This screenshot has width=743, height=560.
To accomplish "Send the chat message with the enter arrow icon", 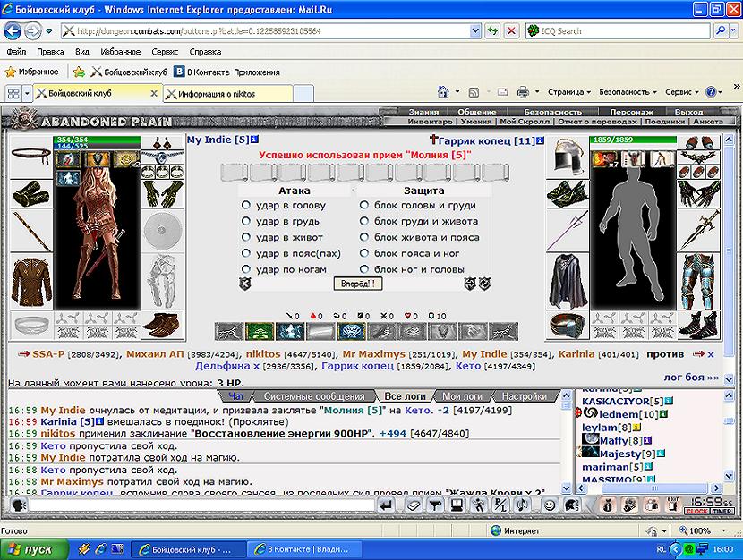I will [386, 505].
